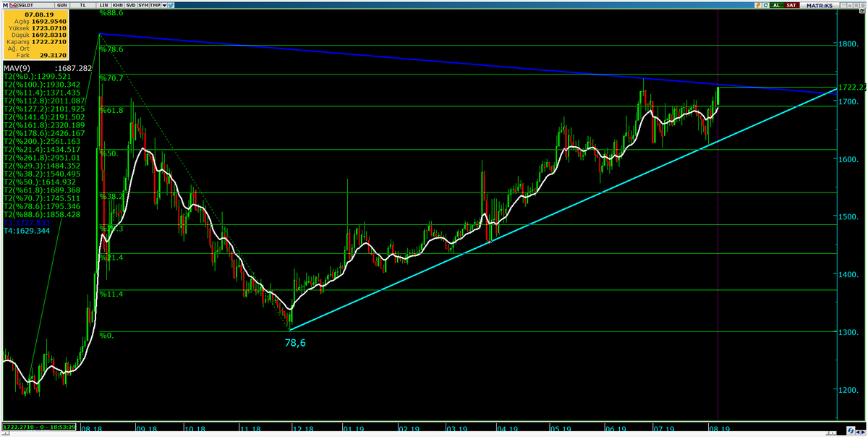This screenshot has height=437, width=868.
Task: Click the MATRIKS brand button
Action: 820,6
